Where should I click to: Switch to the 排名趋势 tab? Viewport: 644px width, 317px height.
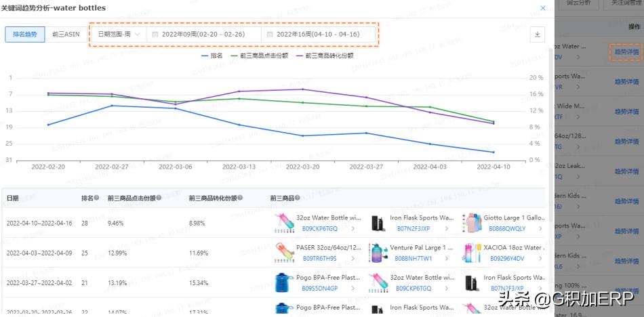25,34
